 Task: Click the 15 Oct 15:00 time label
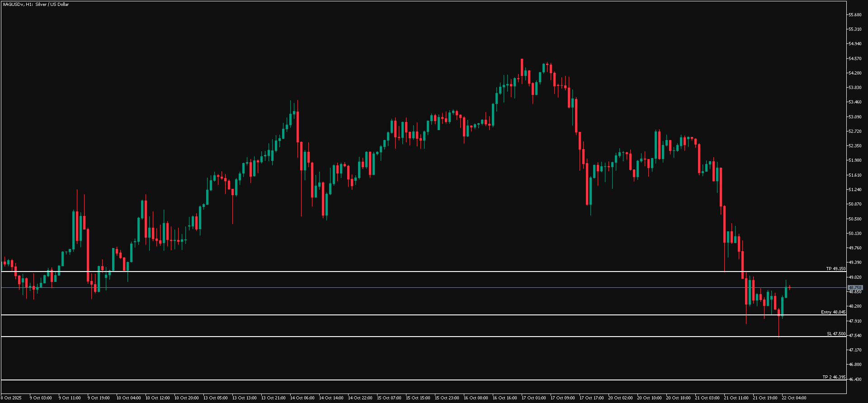pyautogui.click(x=418, y=398)
